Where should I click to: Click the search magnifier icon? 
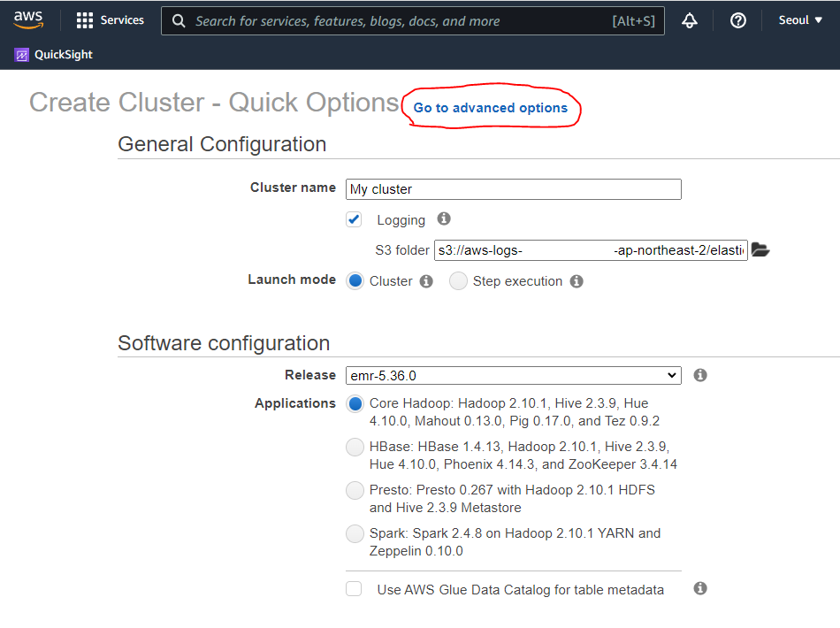pos(179,21)
